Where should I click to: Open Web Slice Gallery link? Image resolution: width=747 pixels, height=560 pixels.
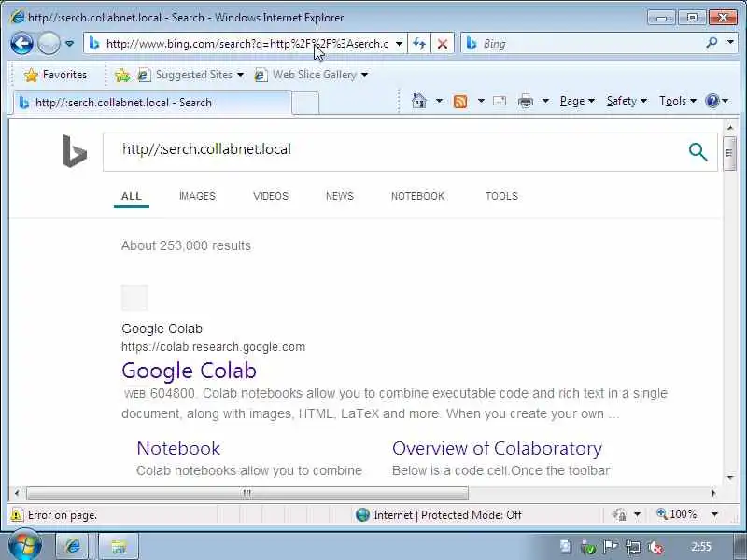click(x=306, y=75)
